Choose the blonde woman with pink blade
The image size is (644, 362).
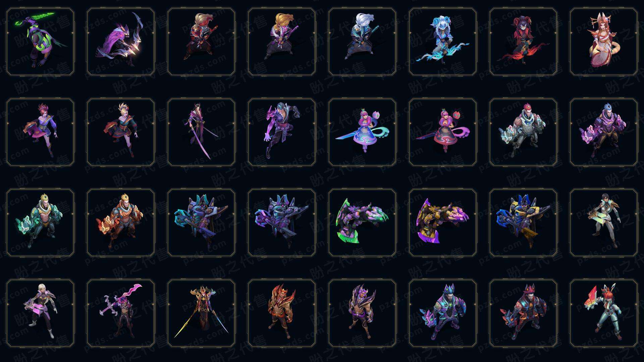pos(40,313)
